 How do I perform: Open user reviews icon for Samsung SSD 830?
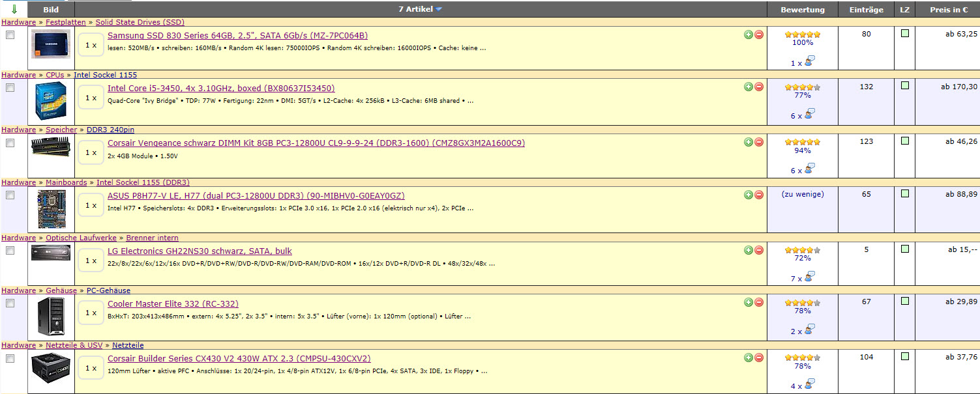coord(810,61)
